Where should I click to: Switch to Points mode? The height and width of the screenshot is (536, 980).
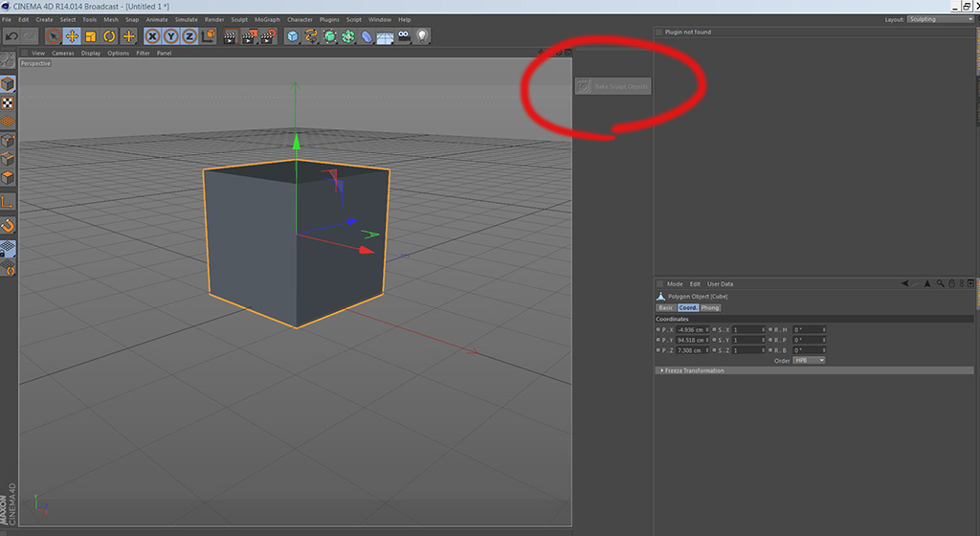[x=8, y=141]
